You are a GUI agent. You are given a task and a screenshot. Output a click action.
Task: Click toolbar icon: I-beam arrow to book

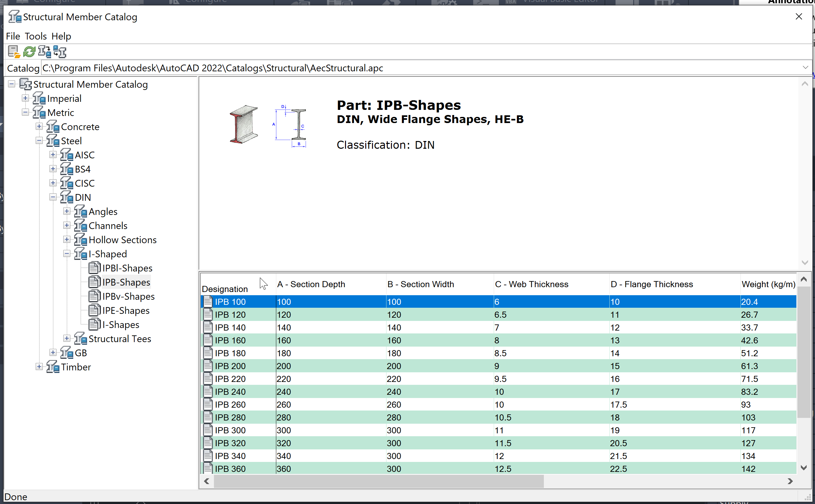click(x=44, y=52)
